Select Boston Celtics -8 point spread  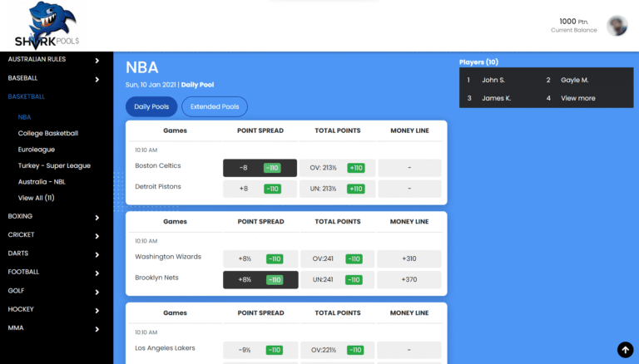coord(260,168)
